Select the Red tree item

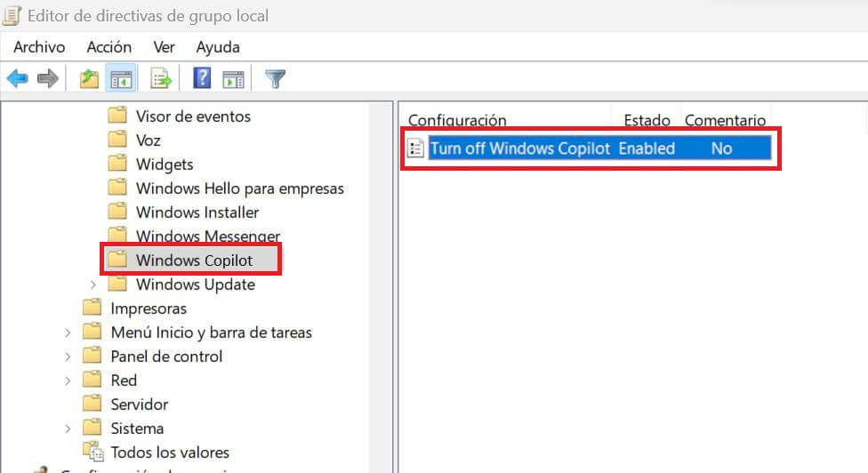coord(124,380)
